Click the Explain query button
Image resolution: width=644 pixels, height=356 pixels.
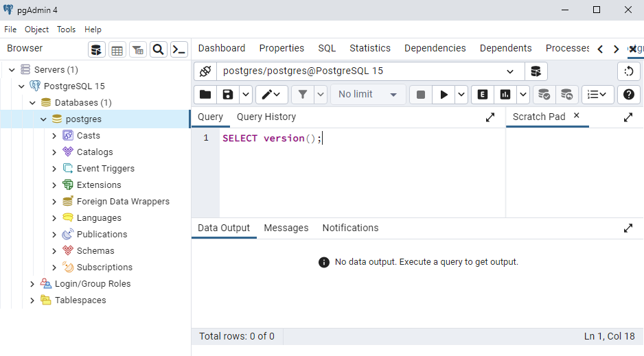click(483, 95)
